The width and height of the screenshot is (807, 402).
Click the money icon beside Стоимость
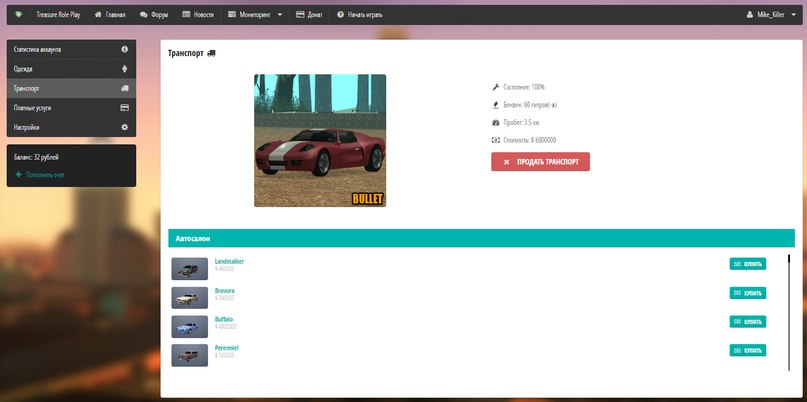pyautogui.click(x=496, y=140)
